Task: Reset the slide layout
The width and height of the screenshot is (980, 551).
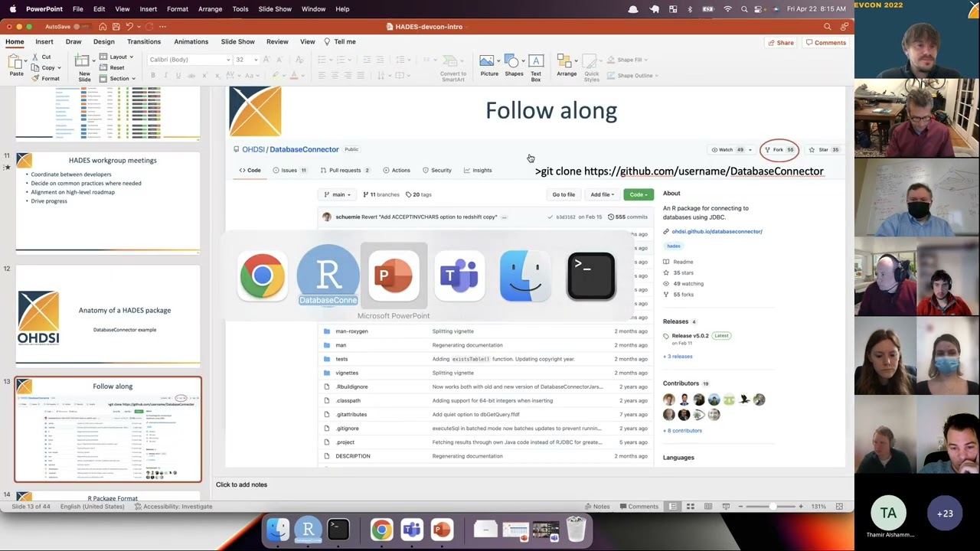Action: [112, 67]
